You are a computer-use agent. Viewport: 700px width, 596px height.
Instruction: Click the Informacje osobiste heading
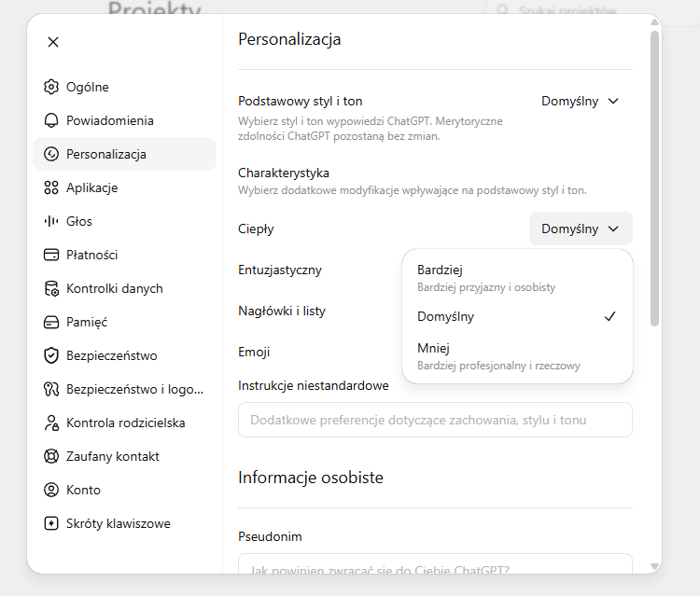311,478
